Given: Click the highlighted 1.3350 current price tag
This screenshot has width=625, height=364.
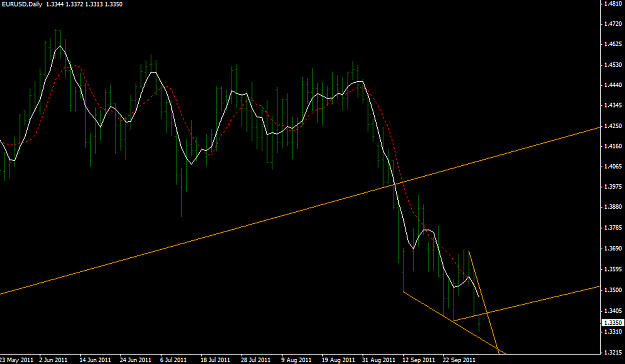Looking at the screenshot, I should click(613, 323).
